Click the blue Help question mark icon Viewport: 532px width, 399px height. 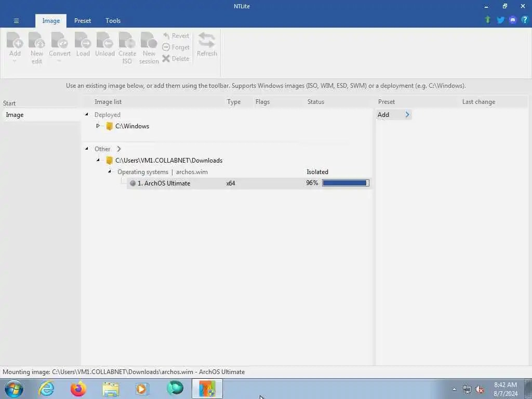[525, 20]
